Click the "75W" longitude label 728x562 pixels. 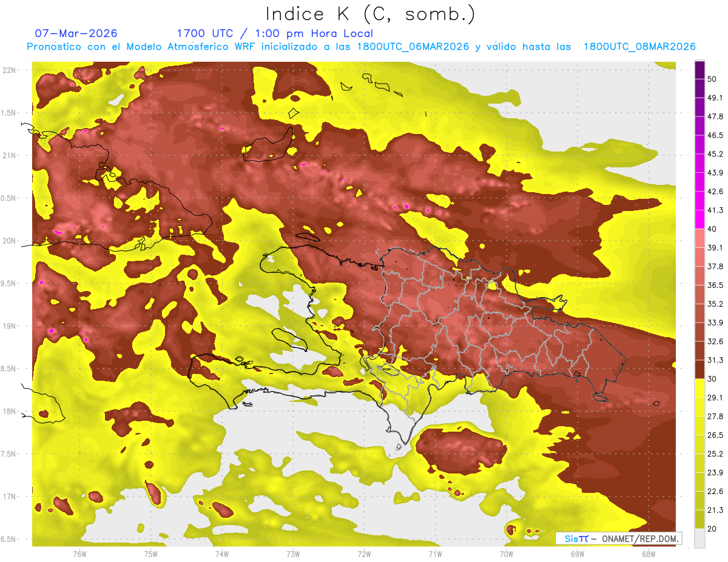pyautogui.click(x=151, y=554)
